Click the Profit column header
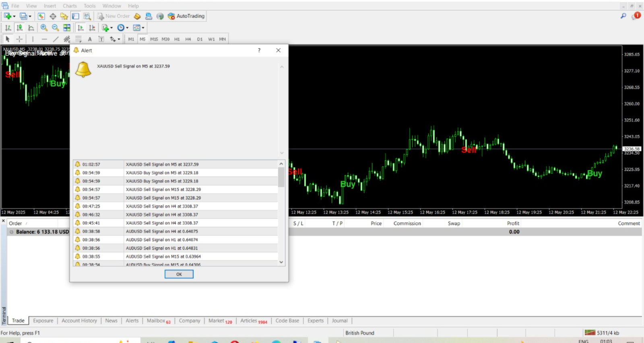 [x=513, y=224]
